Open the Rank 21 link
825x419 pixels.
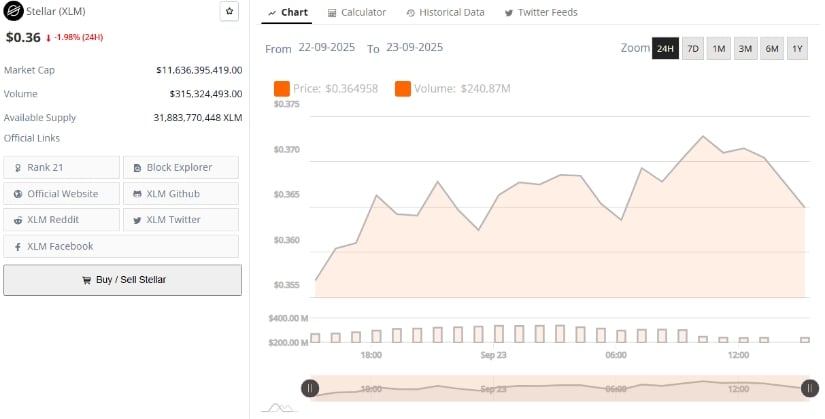pyautogui.click(x=62, y=167)
